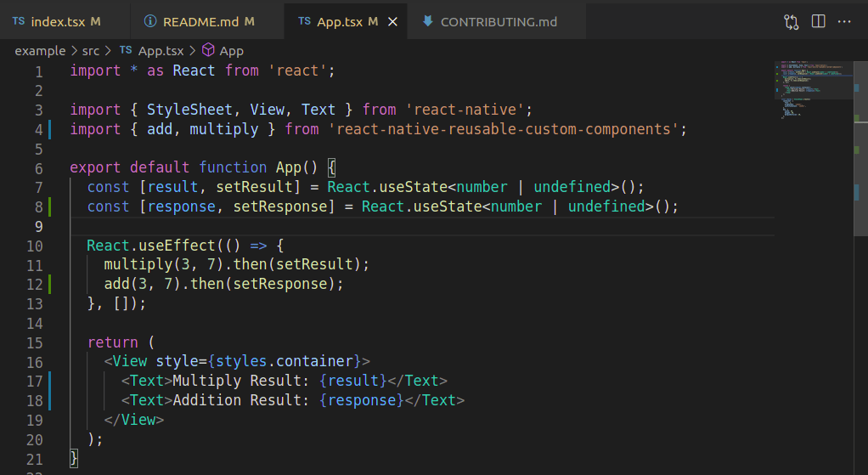Expand the 'src' breadcrumb folder

point(91,51)
